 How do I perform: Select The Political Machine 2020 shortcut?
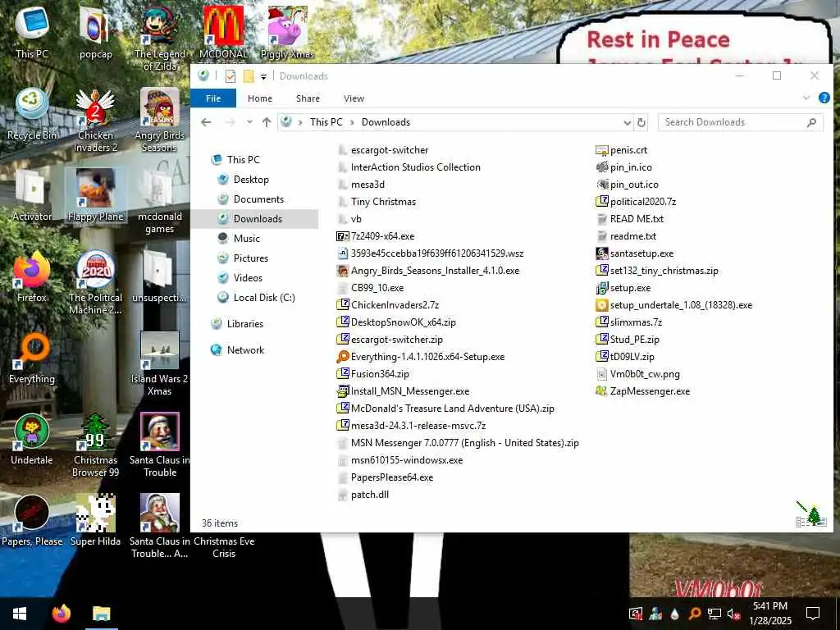[95, 283]
